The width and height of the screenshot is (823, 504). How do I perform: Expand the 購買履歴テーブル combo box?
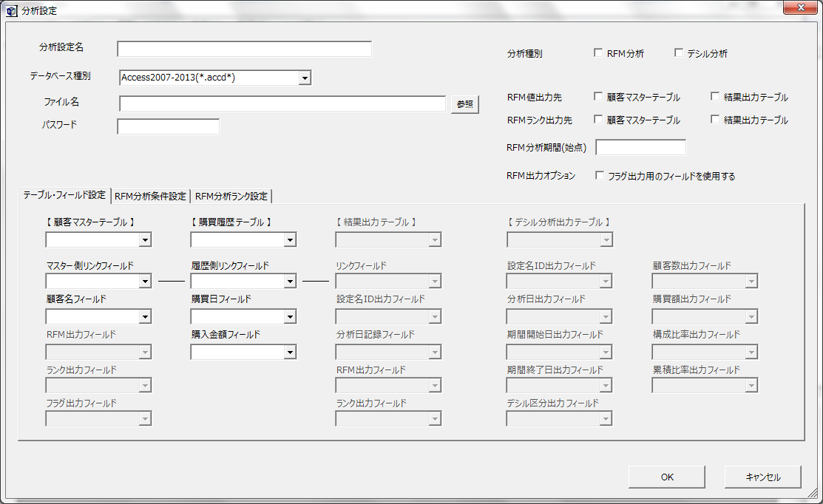(x=290, y=239)
